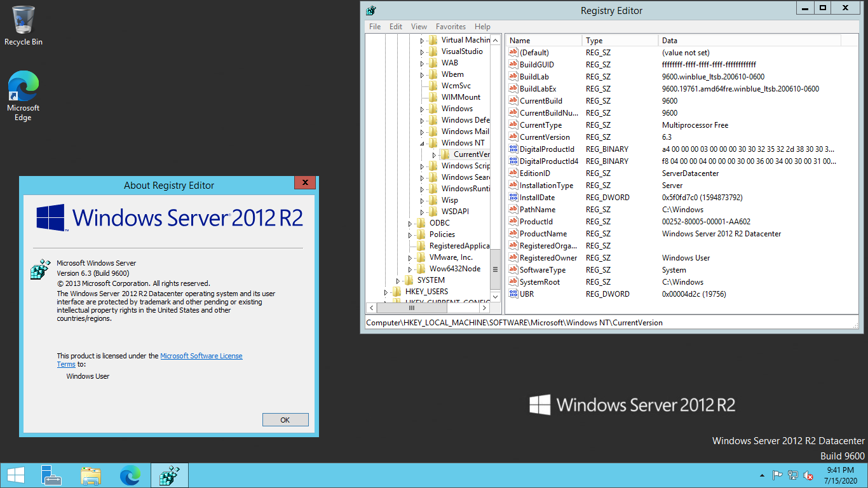Viewport: 868px width, 488px height.
Task: Open the Microsoft Software License Terms link
Action: pos(201,356)
